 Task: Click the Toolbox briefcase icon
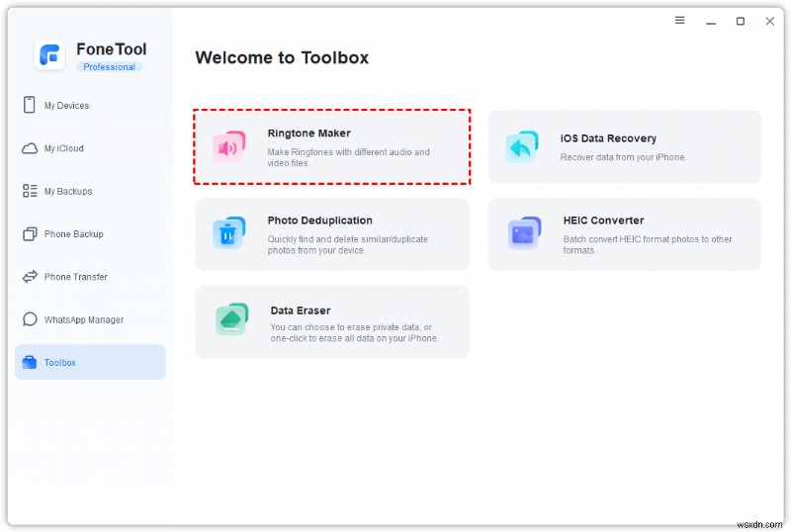(x=30, y=362)
